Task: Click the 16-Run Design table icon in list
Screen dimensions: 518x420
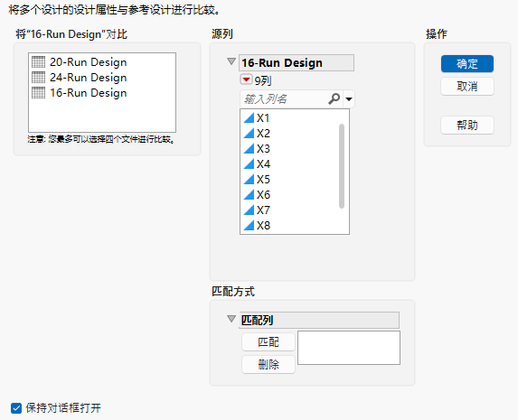Action: click(x=38, y=93)
